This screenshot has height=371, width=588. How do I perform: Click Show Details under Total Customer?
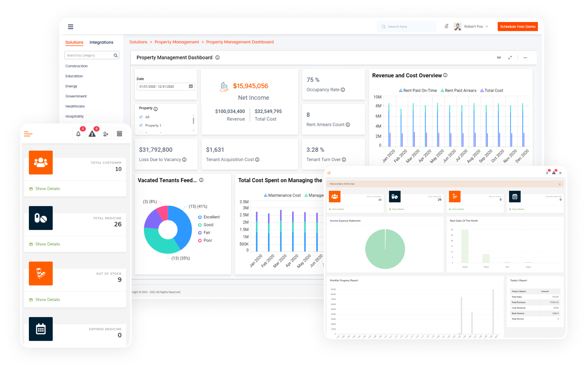48,189
